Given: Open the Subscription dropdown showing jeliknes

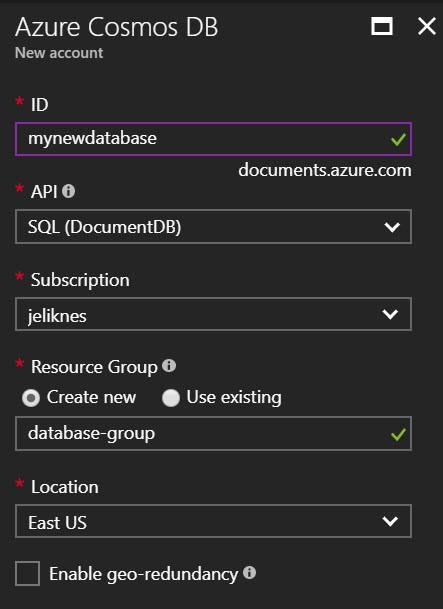Looking at the screenshot, I should point(213,314).
